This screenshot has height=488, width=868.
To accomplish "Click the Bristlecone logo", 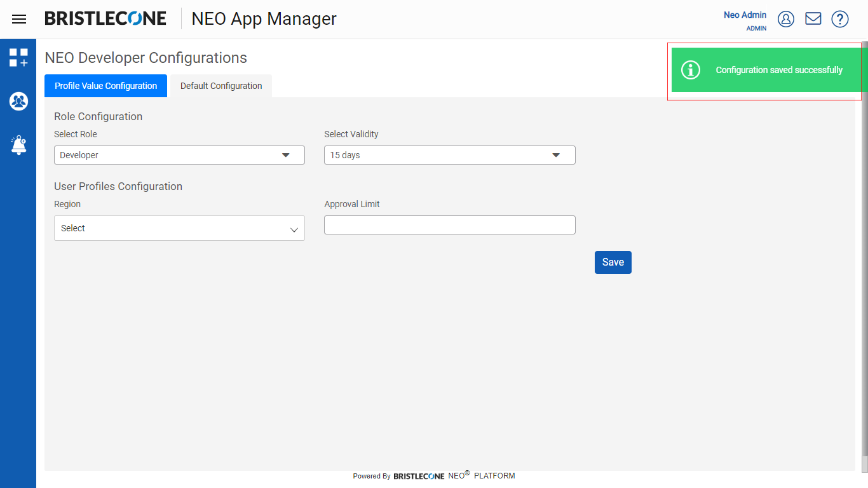I will point(105,18).
